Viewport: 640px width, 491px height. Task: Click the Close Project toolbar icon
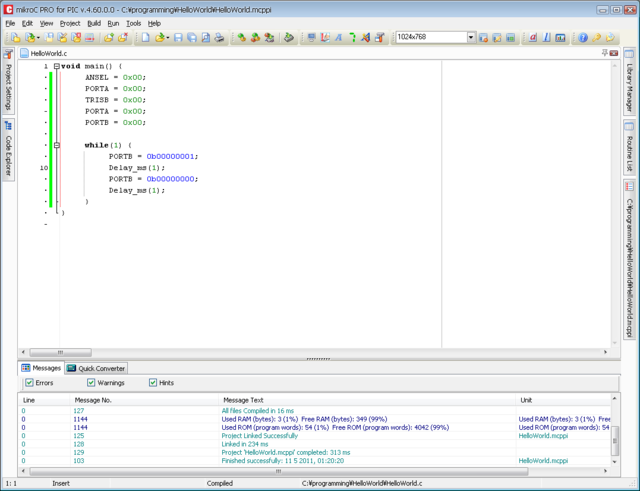click(x=76, y=38)
